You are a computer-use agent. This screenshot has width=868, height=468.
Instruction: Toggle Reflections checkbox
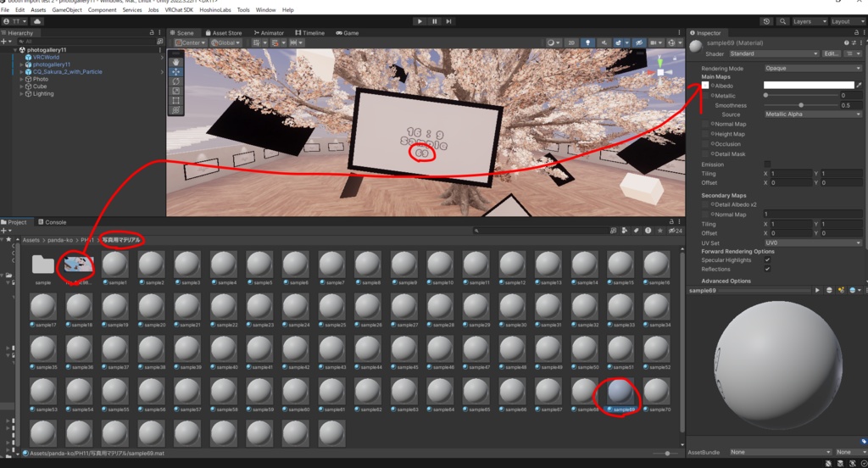[767, 269]
